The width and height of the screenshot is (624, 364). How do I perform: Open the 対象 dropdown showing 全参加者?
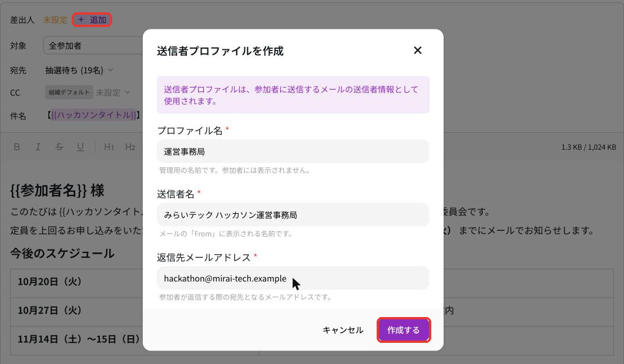tap(93, 46)
